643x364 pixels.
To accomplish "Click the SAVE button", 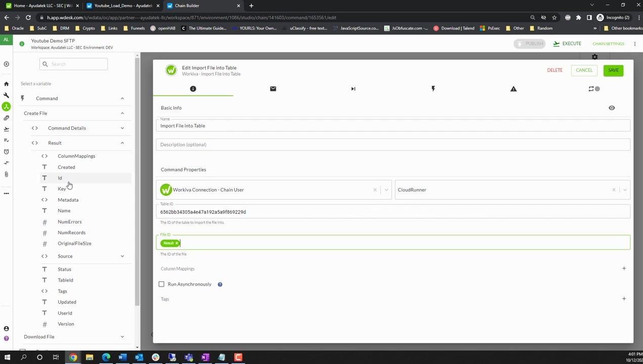I will (613, 70).
